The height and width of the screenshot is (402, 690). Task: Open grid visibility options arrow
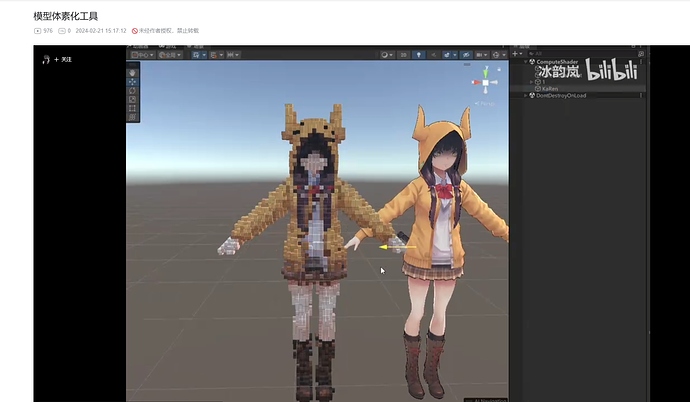pyautogui.click(x=204, y=55)
